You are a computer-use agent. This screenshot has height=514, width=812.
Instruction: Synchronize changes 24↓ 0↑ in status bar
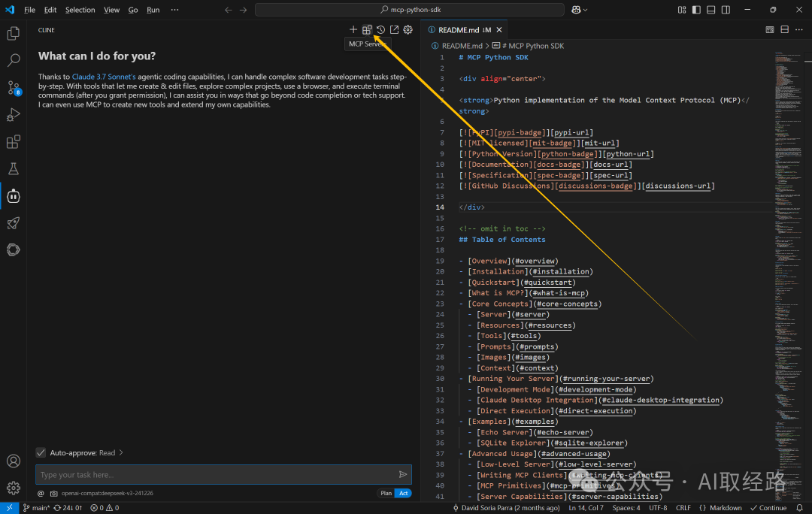(68, 508)
